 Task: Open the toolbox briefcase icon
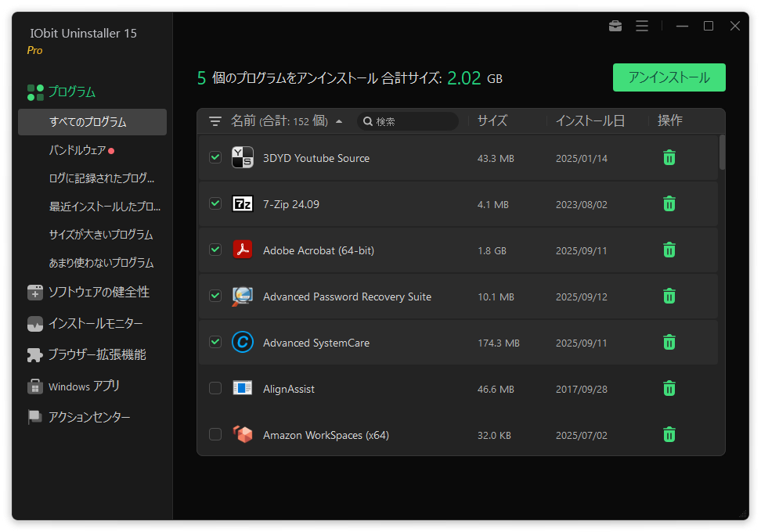(x=615, y=26)
